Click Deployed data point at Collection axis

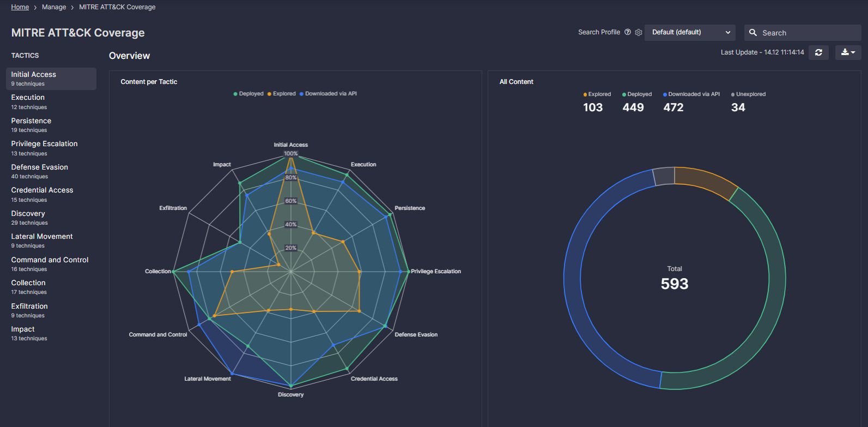coord(173,272)
